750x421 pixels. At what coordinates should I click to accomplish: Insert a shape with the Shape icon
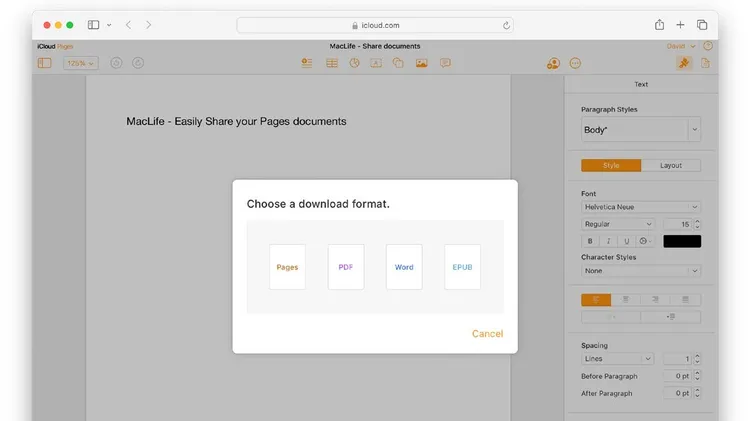(x=398, y=63)
